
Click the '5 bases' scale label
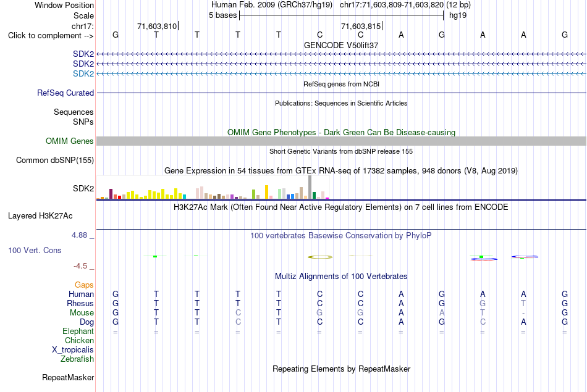222,15
